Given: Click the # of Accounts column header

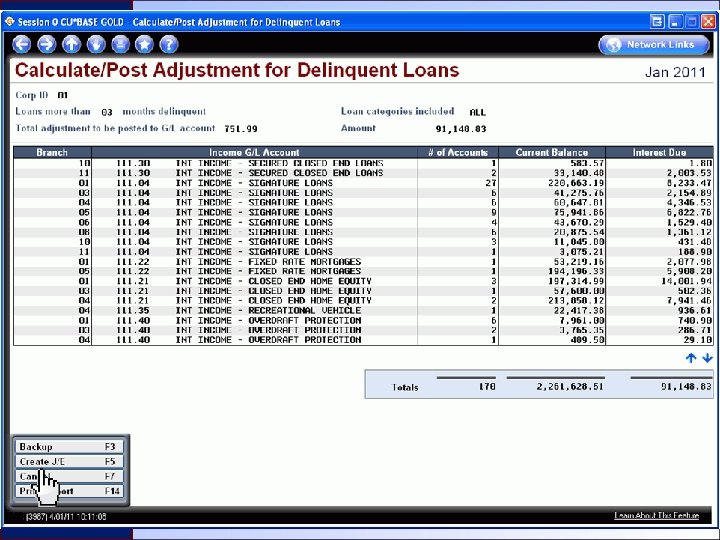Looking at the screenshot, I should (458, 152).
